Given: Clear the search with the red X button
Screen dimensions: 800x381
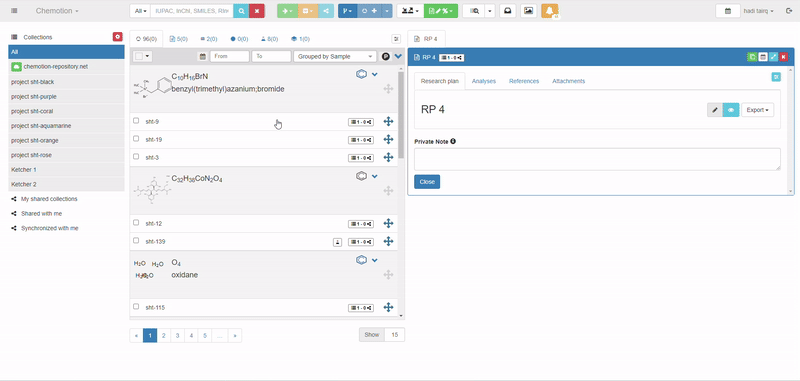Looking at the screenshot, I should pos(257,11).
